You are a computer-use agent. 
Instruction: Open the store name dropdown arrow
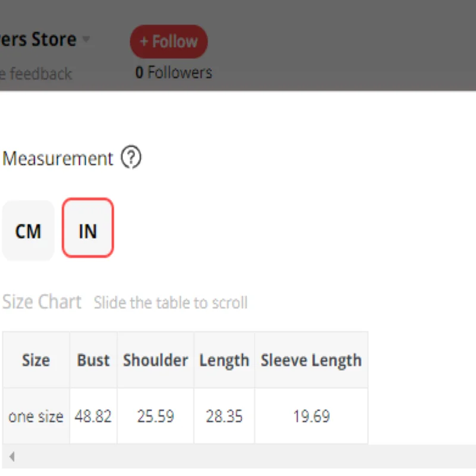click(x=86, y=39)
